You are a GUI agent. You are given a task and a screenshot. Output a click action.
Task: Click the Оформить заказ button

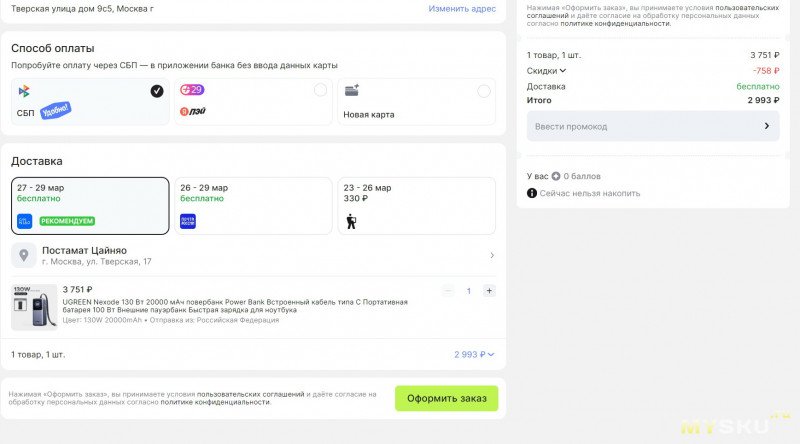click(446, 398)
